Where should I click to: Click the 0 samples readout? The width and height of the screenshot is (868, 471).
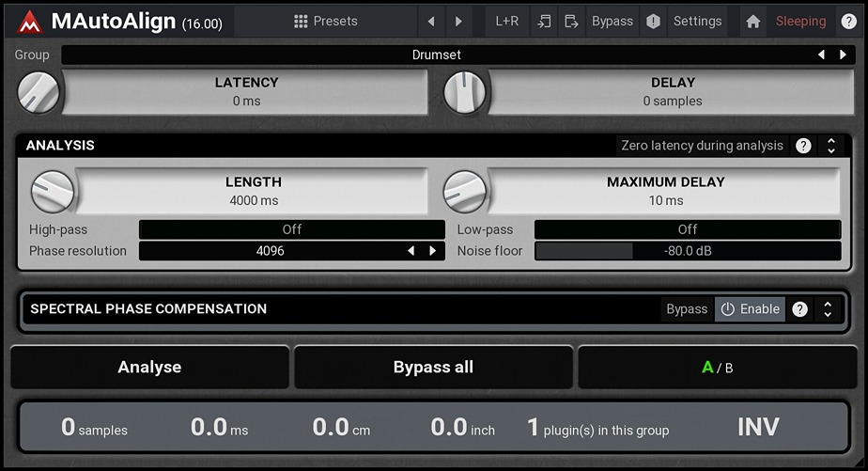point(94,427)
